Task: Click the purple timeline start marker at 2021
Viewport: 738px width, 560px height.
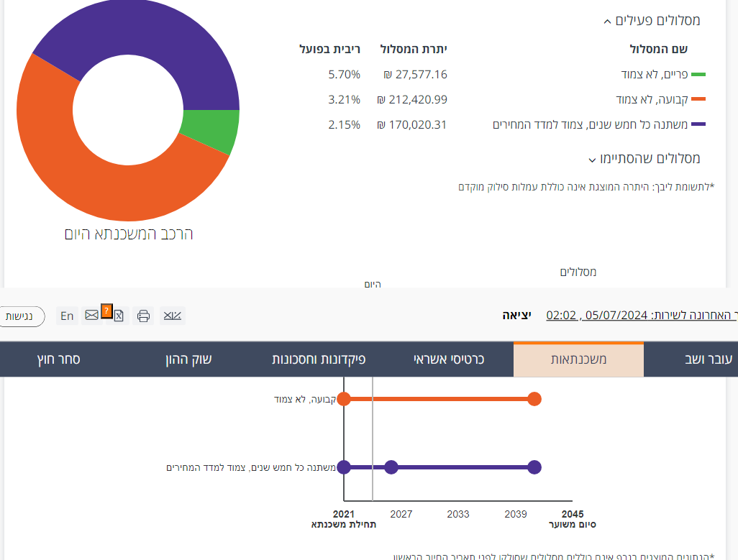Action: coord(344,467)
